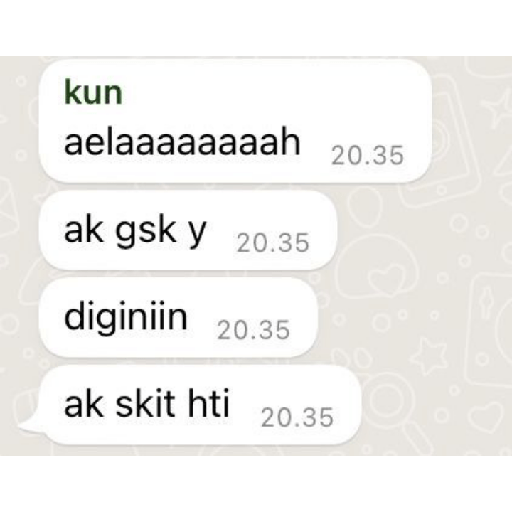
Task: Click the 20.35 timestamp on "aelaaaaaaaah" message
Action: [x=367, y=156]
